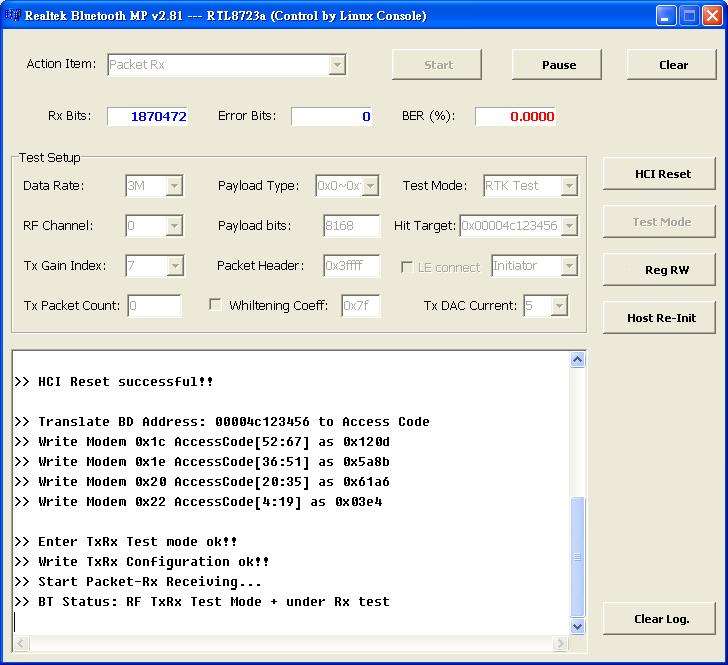Click the horizontal scroll left arrow

point(21,643)
